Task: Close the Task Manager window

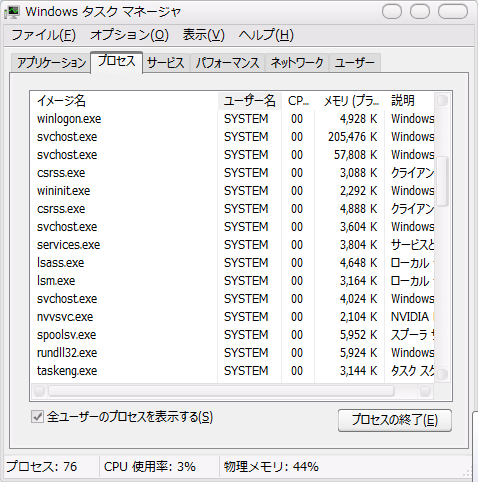Action: (x=453, y=12)
